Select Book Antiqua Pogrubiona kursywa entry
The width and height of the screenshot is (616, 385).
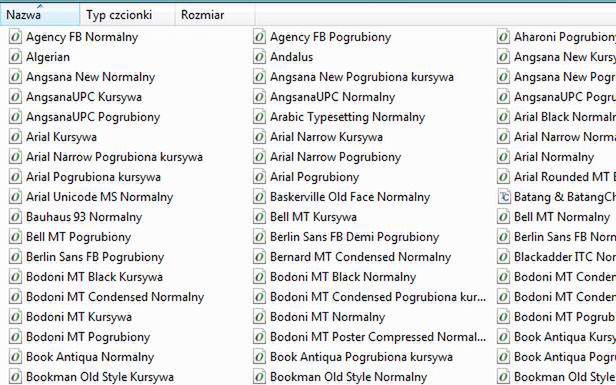click(x=361, y=357)
